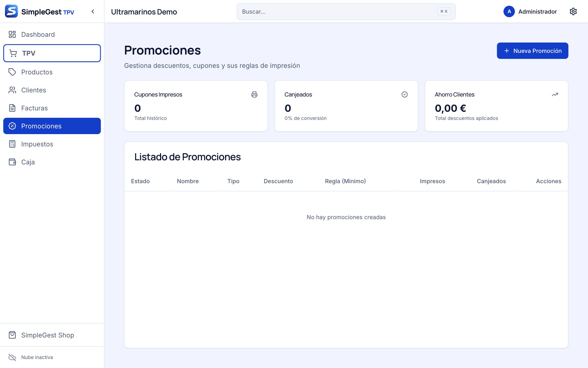Image resolution: width=588 pixels, height=368 pixels.
Task: Open the Caja page
Action: coord(52,162)
